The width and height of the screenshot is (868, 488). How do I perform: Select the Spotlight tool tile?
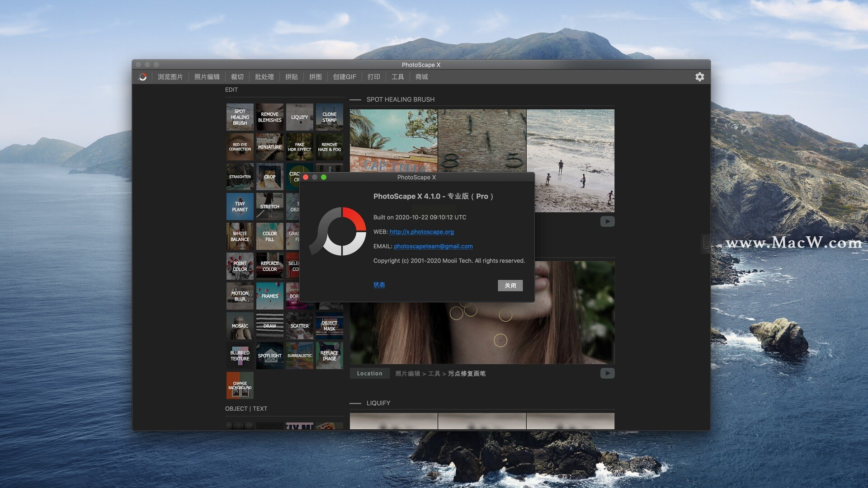[269, 356]
